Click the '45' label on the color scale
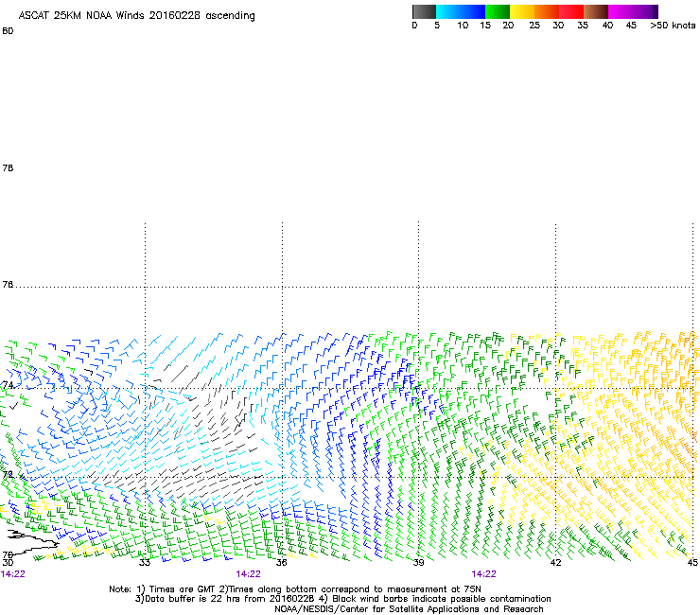Viewport: 700px width, 615px height. (x=631, y=26)
